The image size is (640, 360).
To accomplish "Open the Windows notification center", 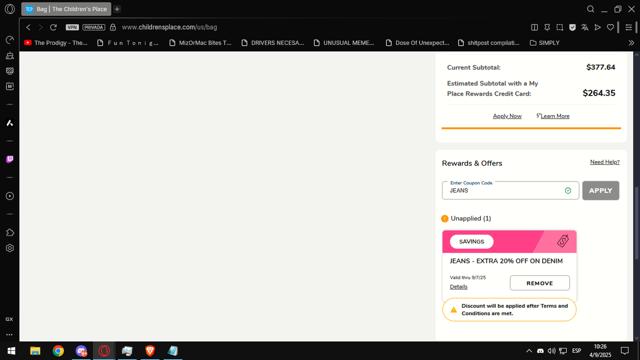I will (624, 351).
